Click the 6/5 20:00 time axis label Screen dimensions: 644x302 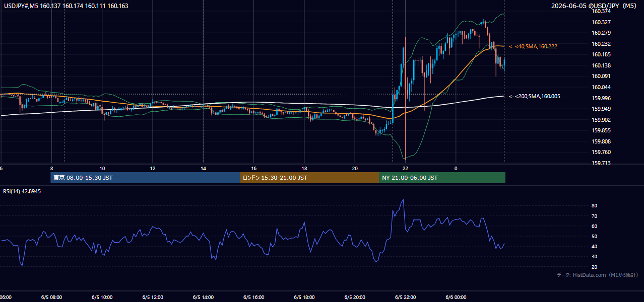pos(355,297)
